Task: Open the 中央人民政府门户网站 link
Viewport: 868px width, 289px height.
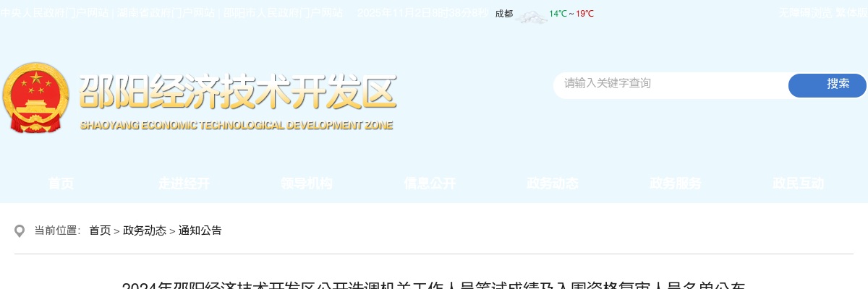Action: pos(55,13)
